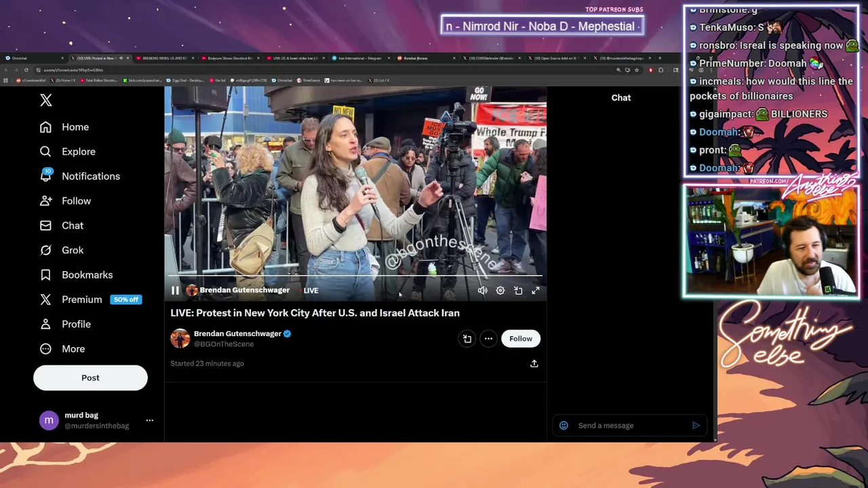Open kick.com popout bookmark
The height and width of the screenshot is (488, 868).
click(142, 81)
